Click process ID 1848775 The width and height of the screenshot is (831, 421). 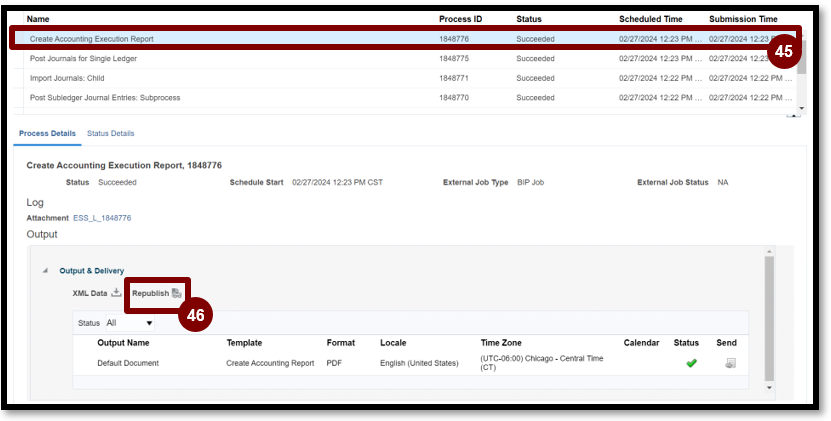pyautogui.click(x=454, y=58)
